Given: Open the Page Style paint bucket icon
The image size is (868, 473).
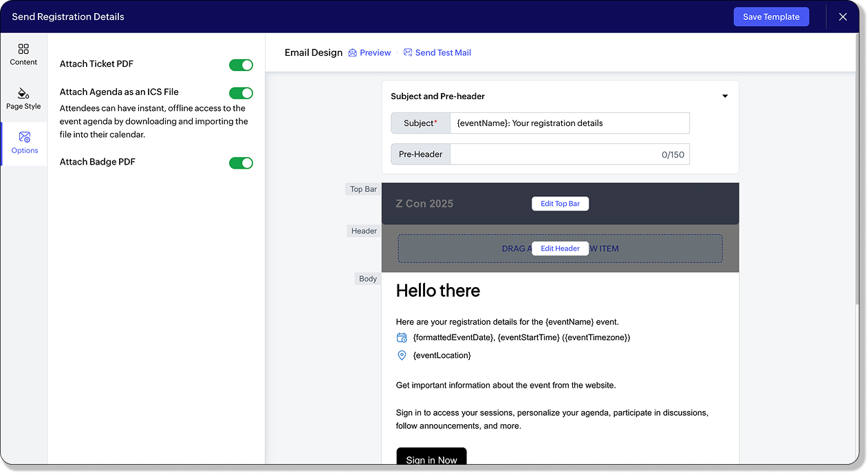Looking at the screenshot, I should coord(23,93).
